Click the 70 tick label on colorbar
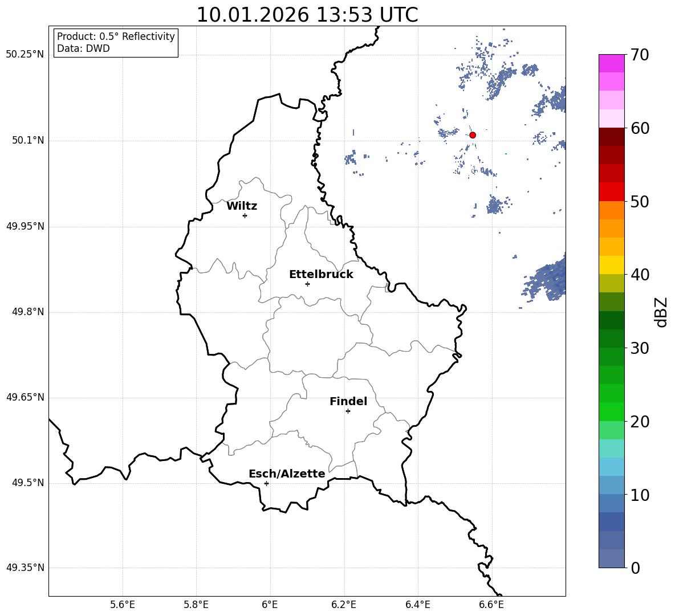This screenshot has width=675, height=616. click(x=639, y=55)
